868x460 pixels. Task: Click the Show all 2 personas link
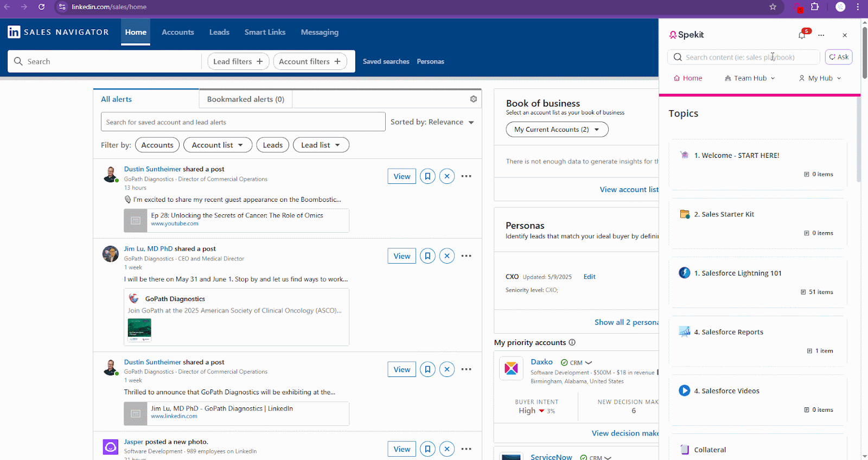tap(627, 322)
